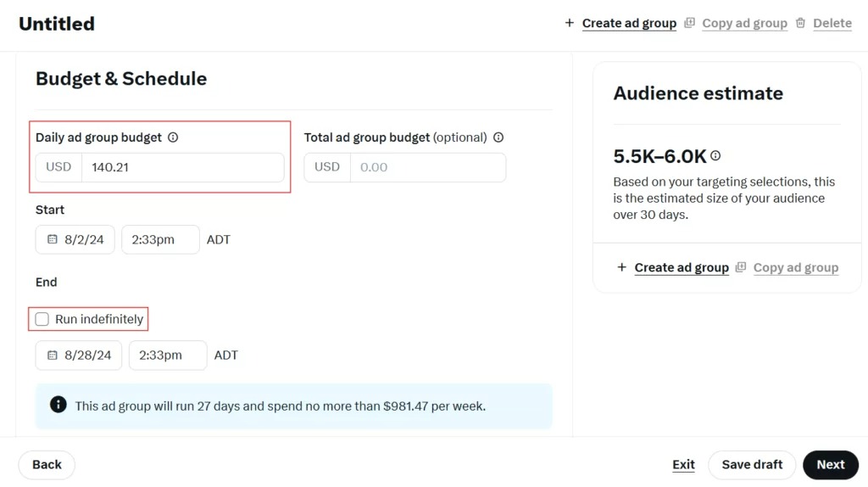
Task: Open the start time 2:33pm field
Action: coord(160,239)
